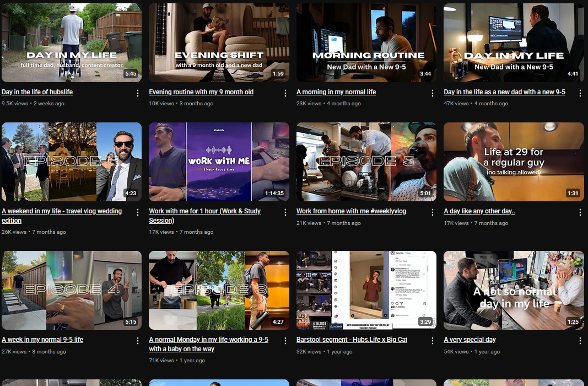Screen dimensions: 588x386
Task: Play the 4:23 wedding weekend thumbnail
Action: point(72,162)
